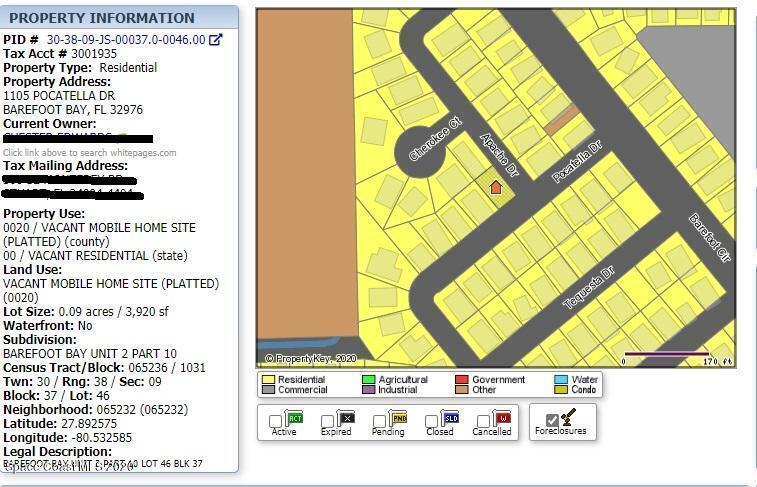Click the Active listing flag icon
Image resolution: width=757 pixels, height=487 pixels.
pyautogui.click(x=294, y=417)
